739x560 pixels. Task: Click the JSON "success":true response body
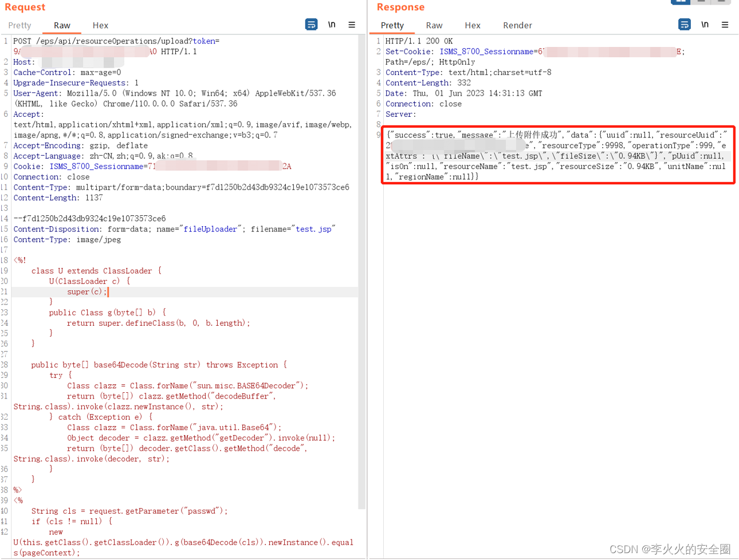click(558, 156)
